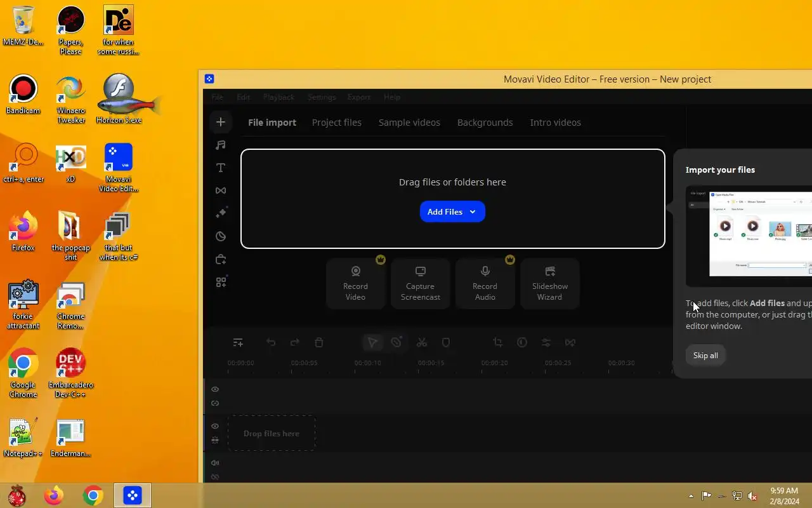Screen dimensions: 812x508
Task: Toggle visibility eye of the video track
Action: [x=215, y=426]
